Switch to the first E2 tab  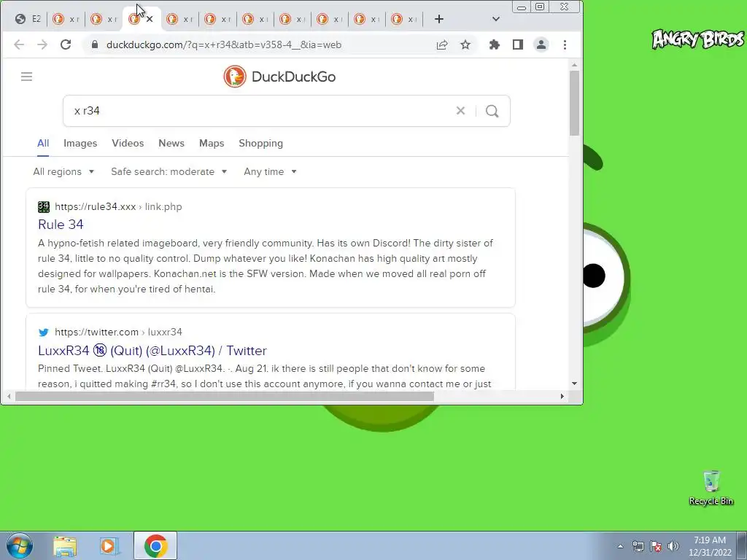point(28,19)
